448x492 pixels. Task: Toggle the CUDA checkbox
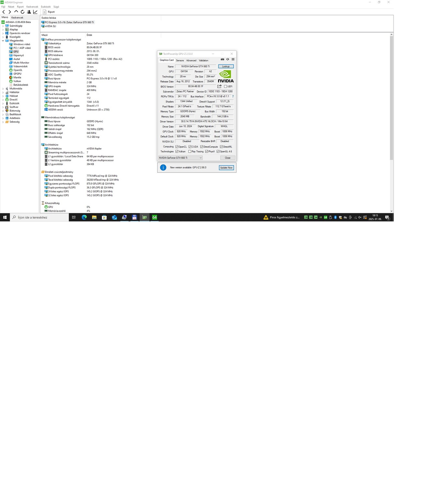coord(190,147)
